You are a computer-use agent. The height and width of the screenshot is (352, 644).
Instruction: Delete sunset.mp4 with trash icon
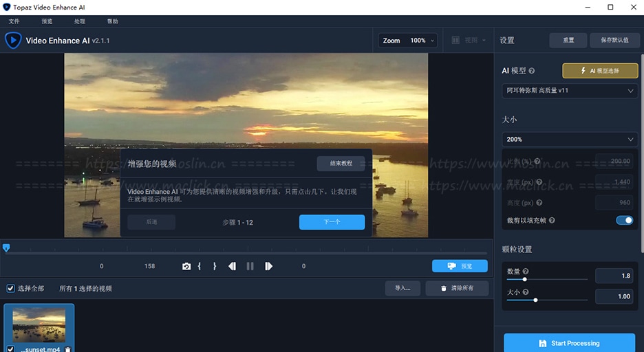(x=67, y=349)
